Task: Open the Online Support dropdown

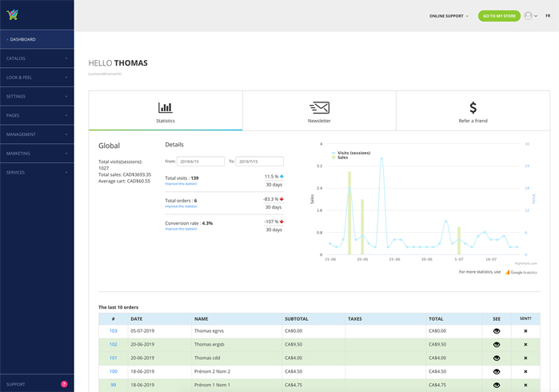Action: point(449,16)
